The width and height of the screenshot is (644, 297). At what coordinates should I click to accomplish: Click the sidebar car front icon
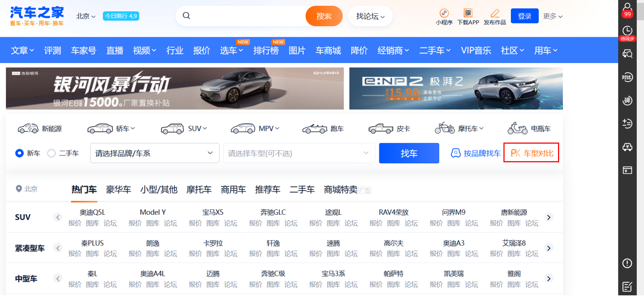click(x=627, y=147)
